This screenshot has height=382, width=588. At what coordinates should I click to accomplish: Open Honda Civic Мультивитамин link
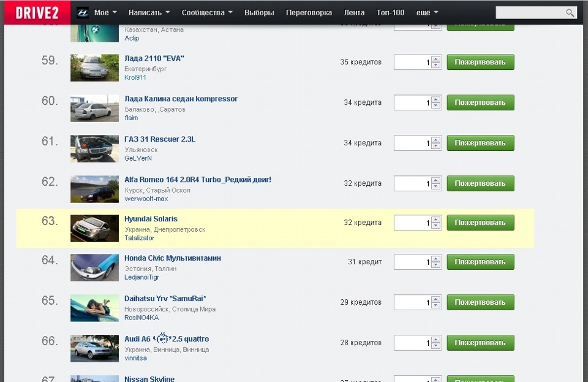(x=173, y=258)
